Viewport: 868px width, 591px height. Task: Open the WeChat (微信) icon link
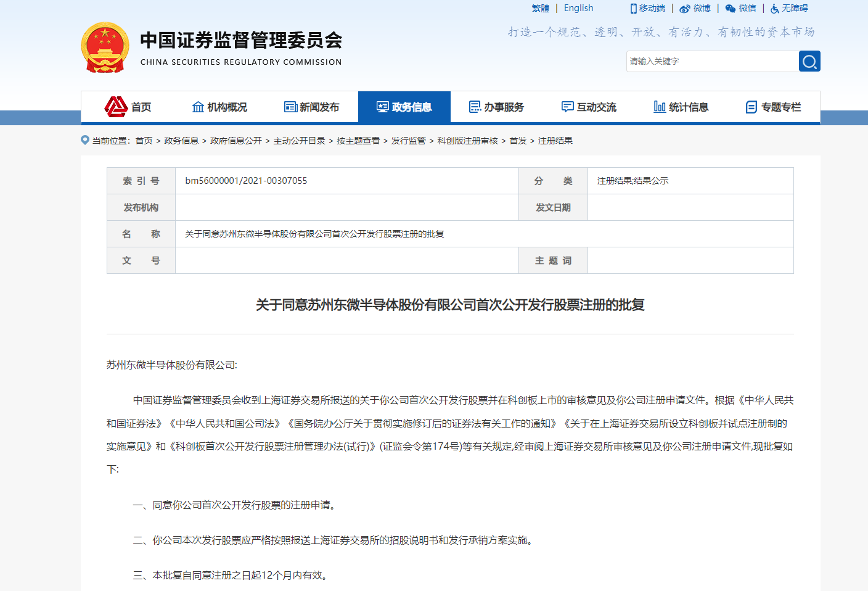pos(731,9)
